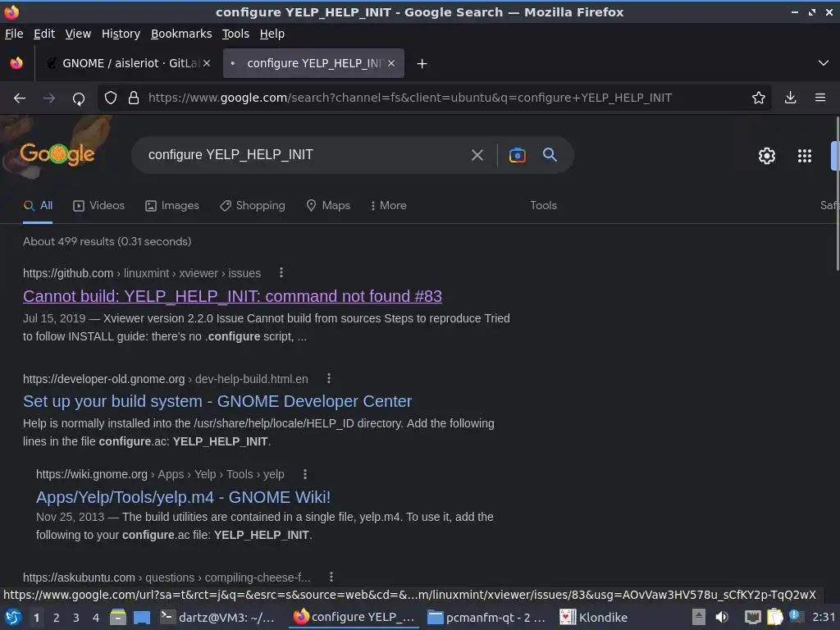Select the configure YELP_HELP_INIT tab
The width and height of the screenshot is (840, 630).
[313, 63]
